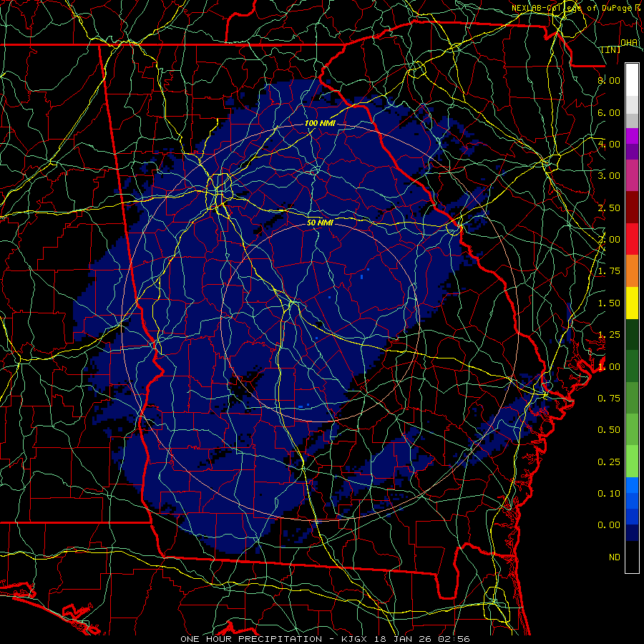Click the 100 NMI range ring label
Viewport: 644px width, 644px height.
click(x=320, y=123)
